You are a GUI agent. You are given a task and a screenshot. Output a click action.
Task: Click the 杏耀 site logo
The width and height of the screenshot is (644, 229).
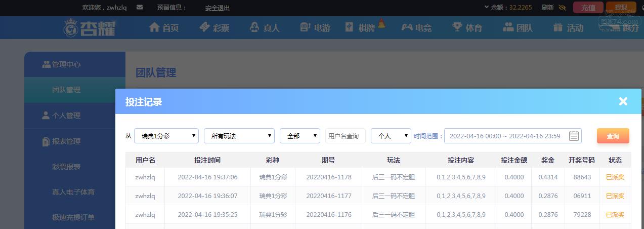pos(90,28)
